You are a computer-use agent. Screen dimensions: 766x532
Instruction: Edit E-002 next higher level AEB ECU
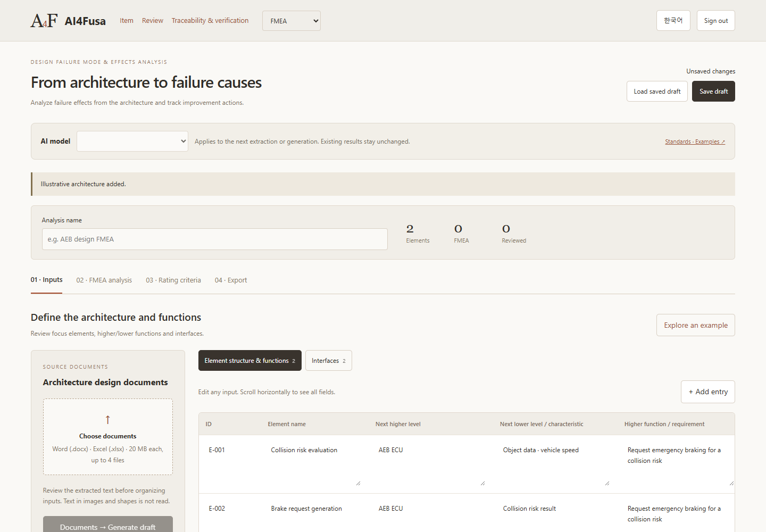pyautogui.click(x=430, y=516)
